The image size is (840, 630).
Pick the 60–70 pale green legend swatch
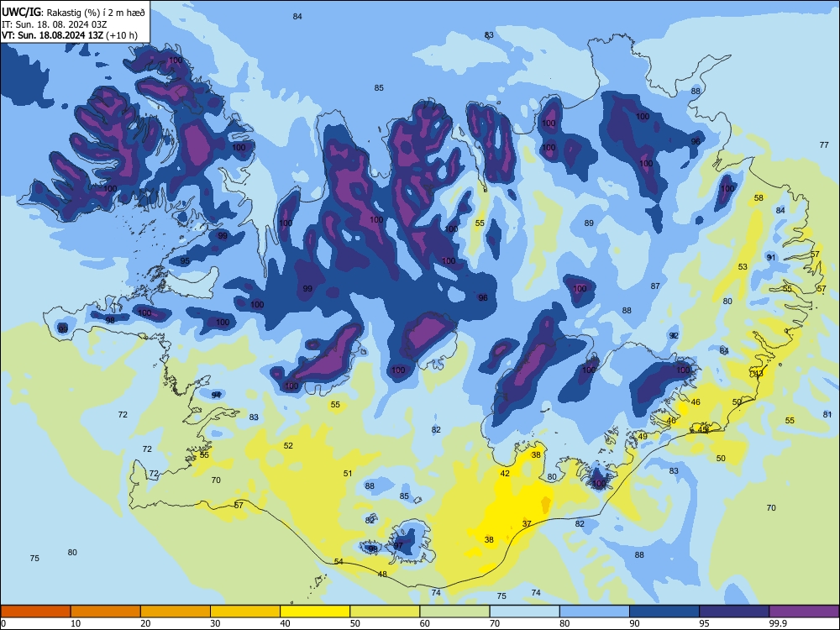(454, 612)
